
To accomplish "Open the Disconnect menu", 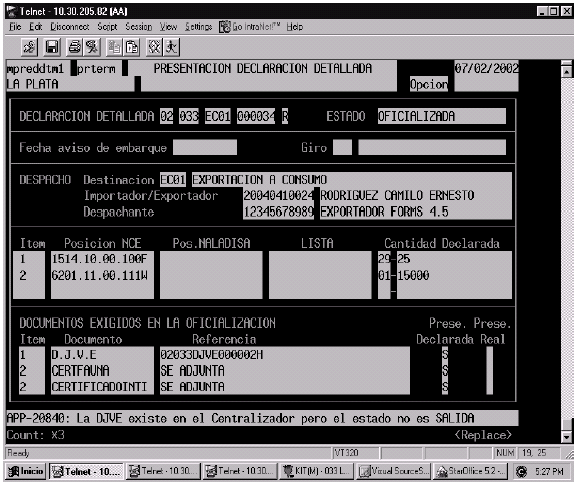I will coord(70,27).
